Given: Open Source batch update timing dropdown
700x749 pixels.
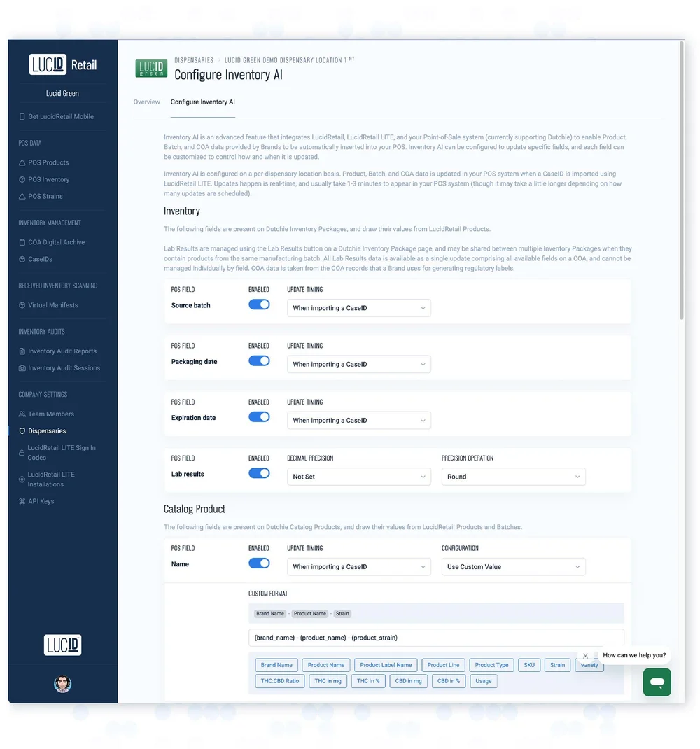Looking at the screenshot, I should (359, 308).
